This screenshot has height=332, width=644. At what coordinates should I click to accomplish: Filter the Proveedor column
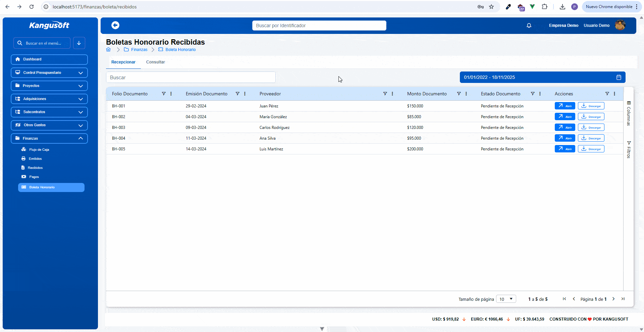pyautogui.click(x=385, y=94)
